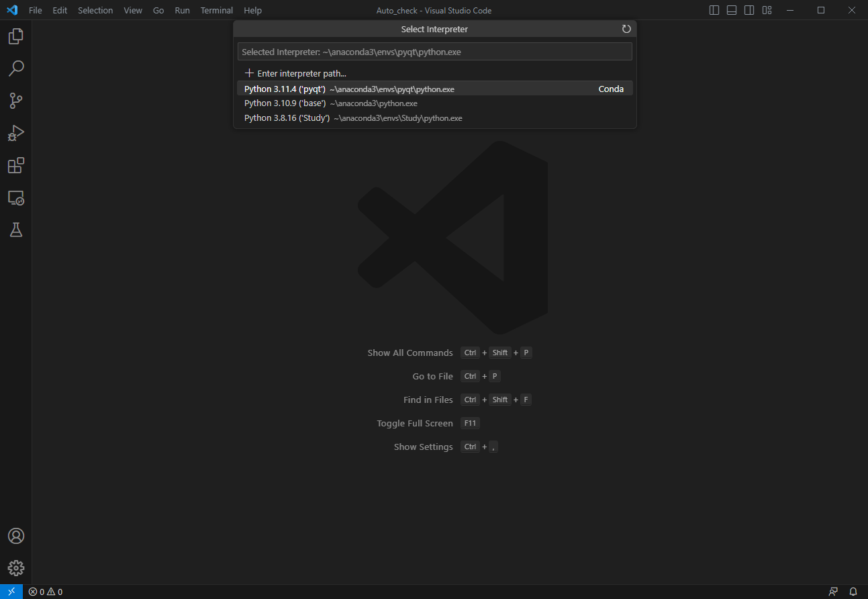Open Customize Layout icon
The height and width of the screenshot is (599, 868).
[x=767, y=10]
